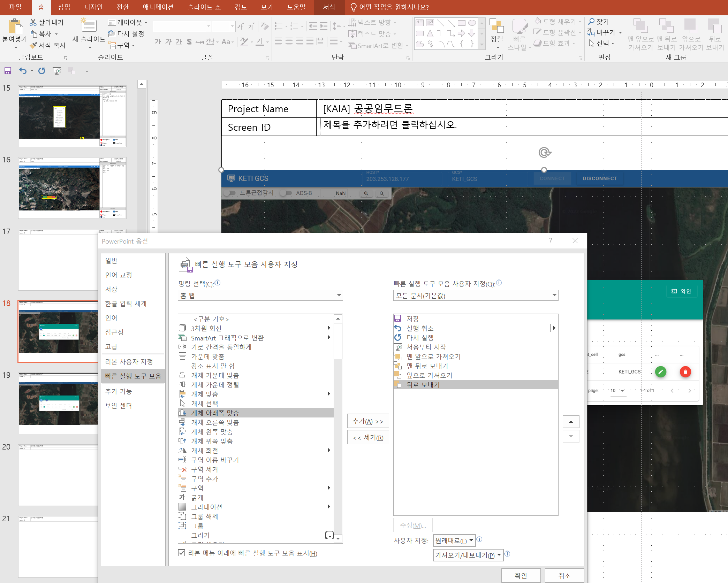This screenshot has height=583, width=728.
Task: Click the Format Painter (서식 복사) icon
Action: 33,45
